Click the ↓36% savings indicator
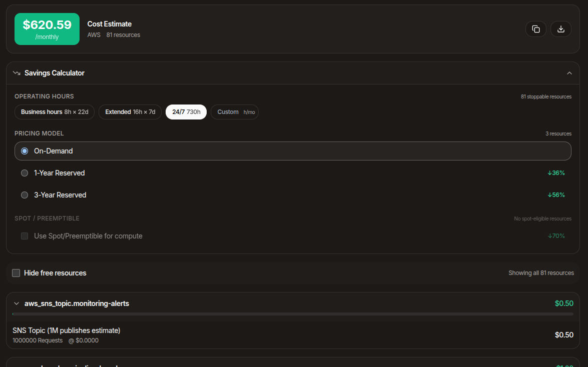The height and width of the screenshot is (367, 588). point(556,173)
